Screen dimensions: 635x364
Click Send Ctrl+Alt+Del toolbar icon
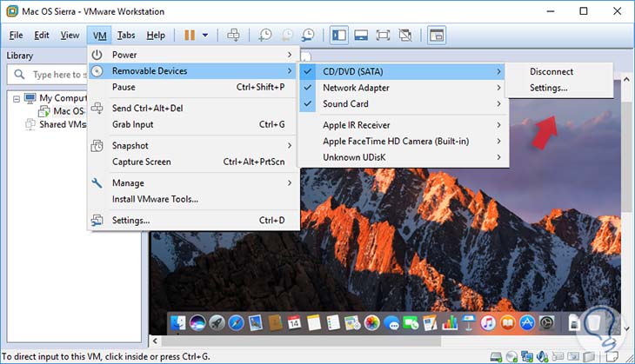(233, 36)
